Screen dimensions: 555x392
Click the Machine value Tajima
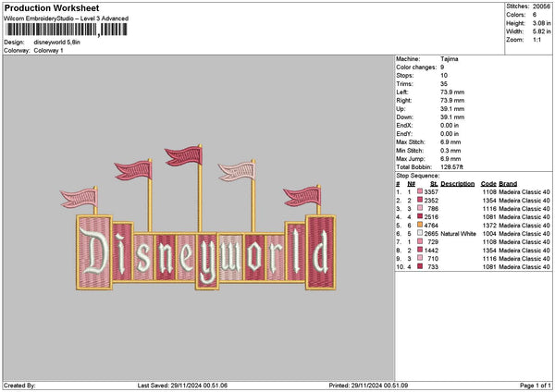[450, 59]
